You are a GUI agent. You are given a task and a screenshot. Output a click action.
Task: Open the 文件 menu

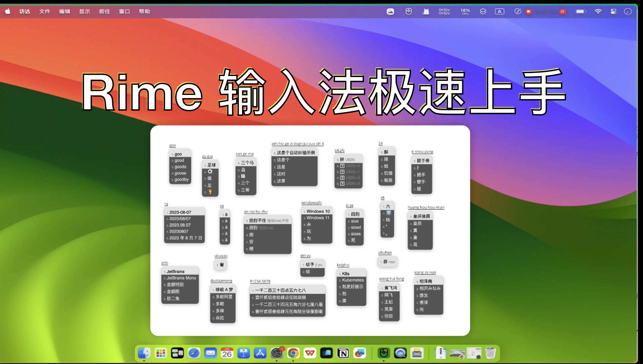point(45,11)
